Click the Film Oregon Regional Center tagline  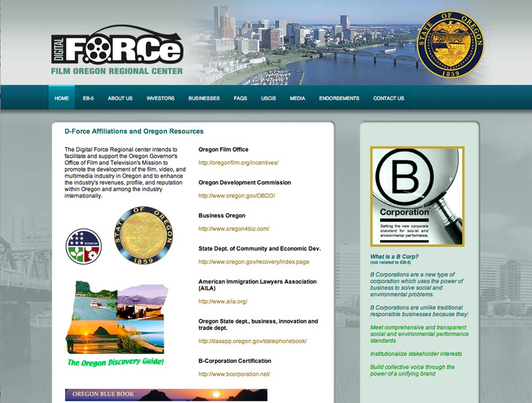point(117,71)
